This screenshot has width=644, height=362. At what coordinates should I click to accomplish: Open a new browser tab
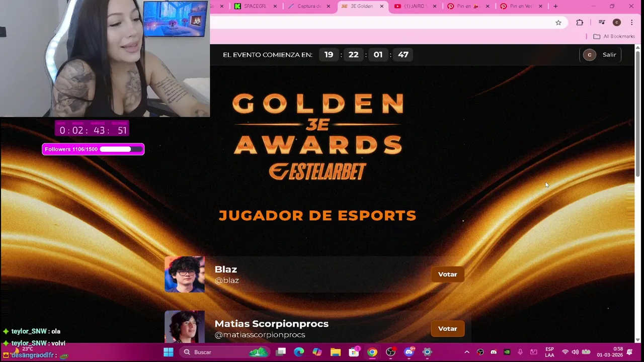tap(555, 6)
